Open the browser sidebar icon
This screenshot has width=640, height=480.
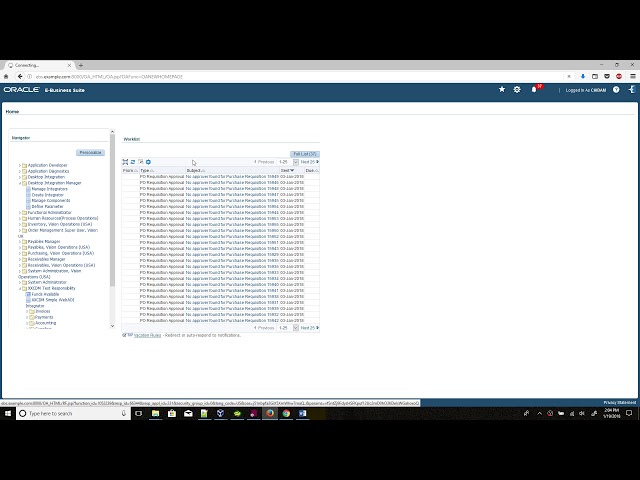pos(595,76)
